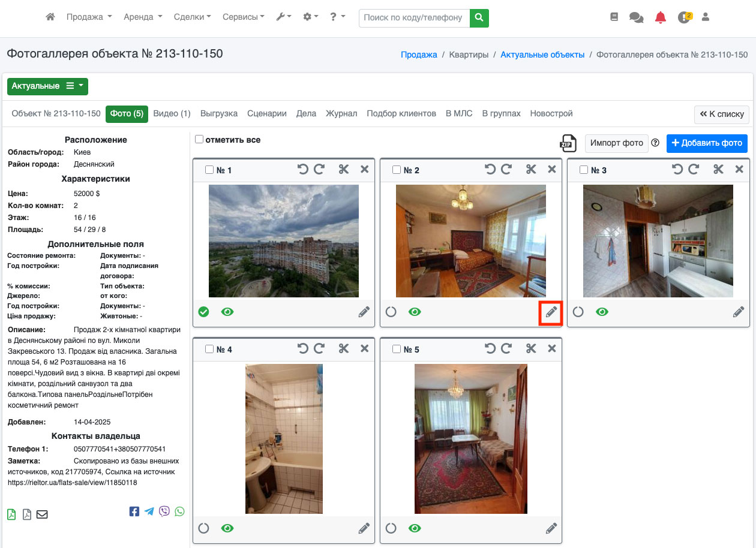
Task: Share listing via Telegram icon
Action: [149, 511]
